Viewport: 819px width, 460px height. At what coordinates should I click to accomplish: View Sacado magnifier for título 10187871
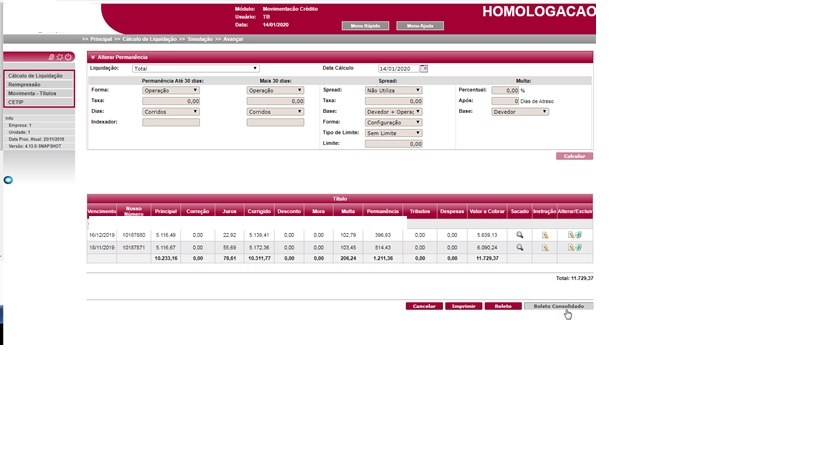(x=520, y=247)
